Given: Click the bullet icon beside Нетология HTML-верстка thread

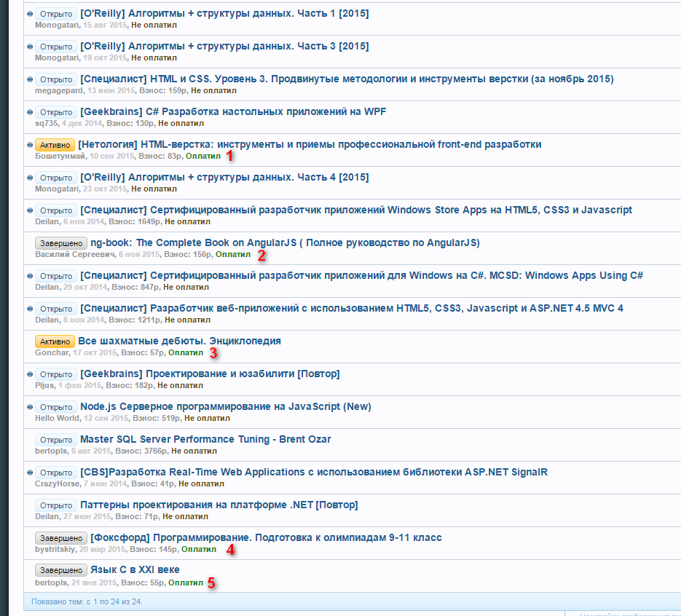Looking at the screenshot, I should point(30,145).
